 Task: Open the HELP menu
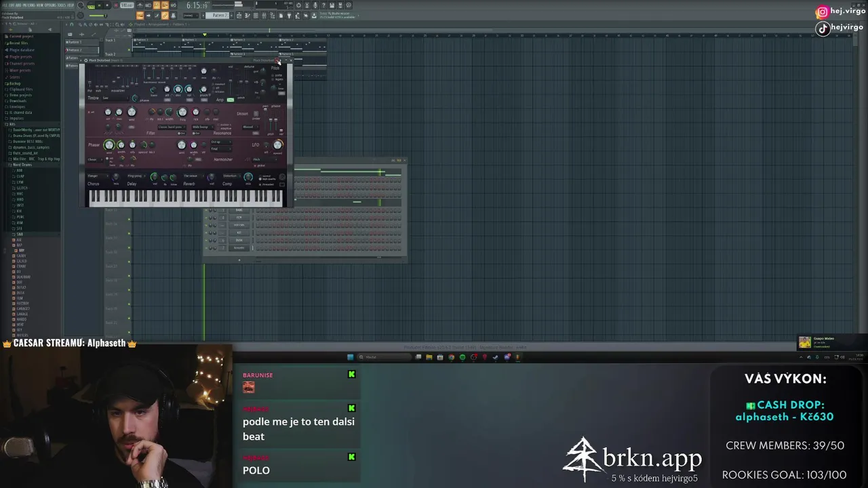71,5
